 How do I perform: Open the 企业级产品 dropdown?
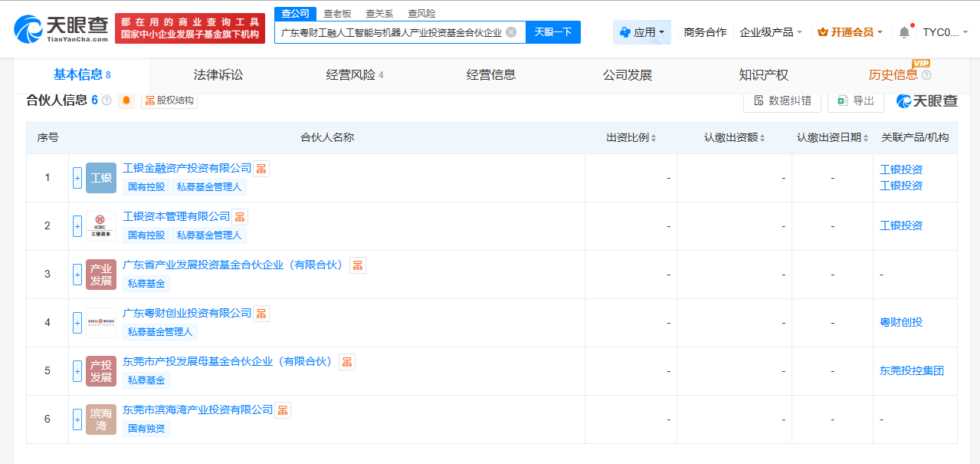click(771, 32)
